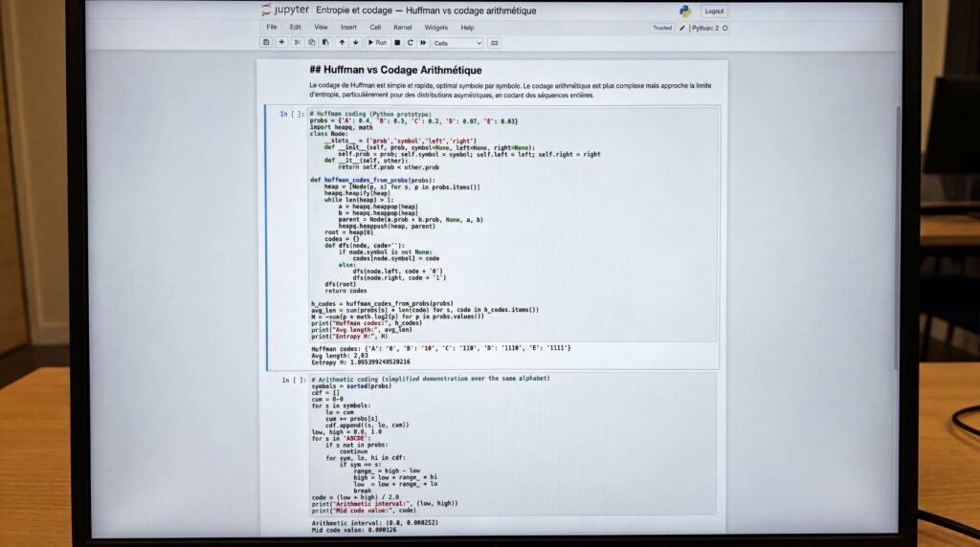Save the notebook with the floppy icon

coord(266,42)
